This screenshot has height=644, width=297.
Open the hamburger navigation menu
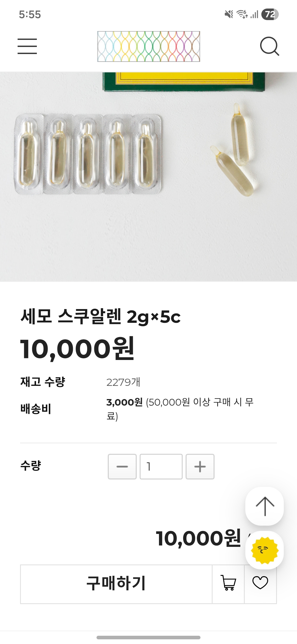[27, 46]
